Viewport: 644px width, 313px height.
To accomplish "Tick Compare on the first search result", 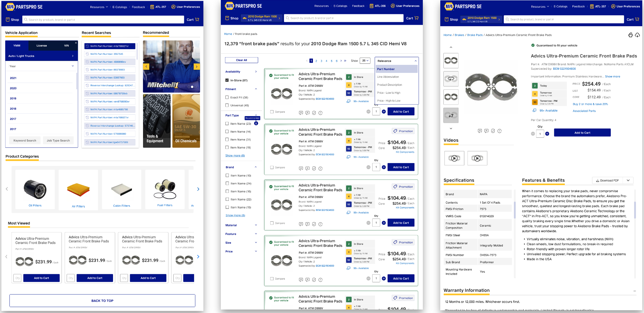I will point(272,112).
